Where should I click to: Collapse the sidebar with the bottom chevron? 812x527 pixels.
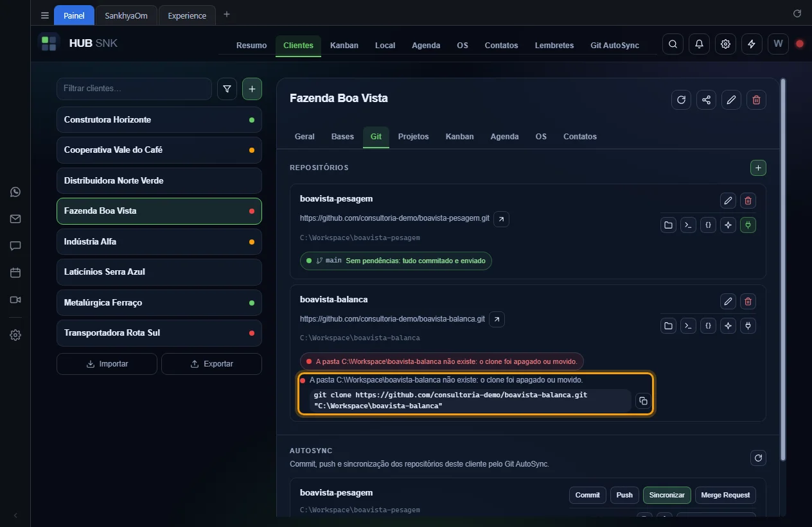[15, 515]
